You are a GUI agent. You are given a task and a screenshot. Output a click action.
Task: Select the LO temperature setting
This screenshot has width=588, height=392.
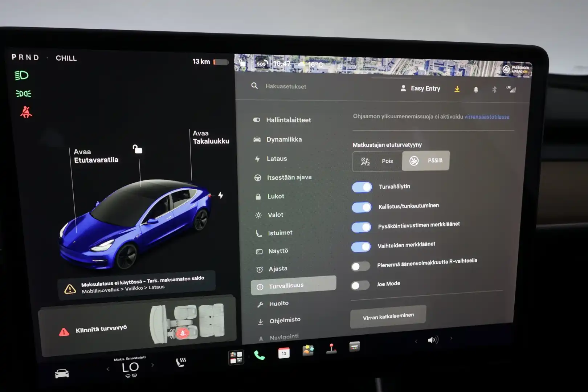click(x=130, y=367)
